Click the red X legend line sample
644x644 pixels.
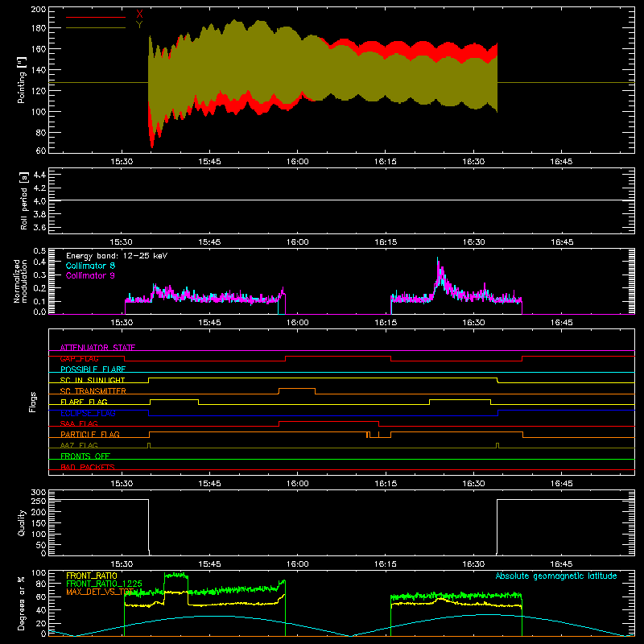(x=96, y=17)
